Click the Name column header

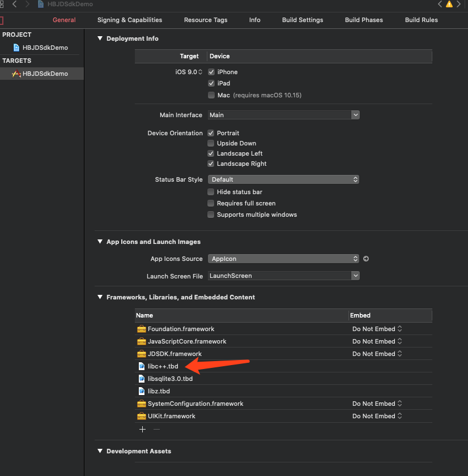(241, 315)
